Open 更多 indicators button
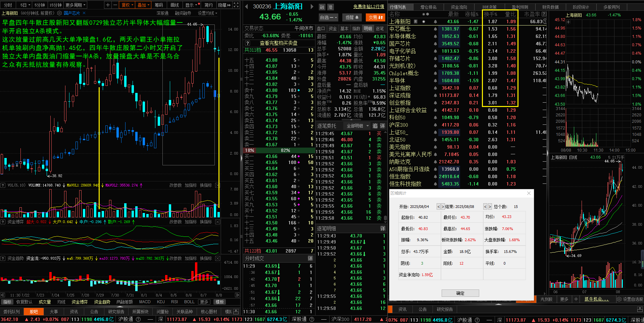Image resolution: width=644 pixels, height=323 pixels. point(204,302)
